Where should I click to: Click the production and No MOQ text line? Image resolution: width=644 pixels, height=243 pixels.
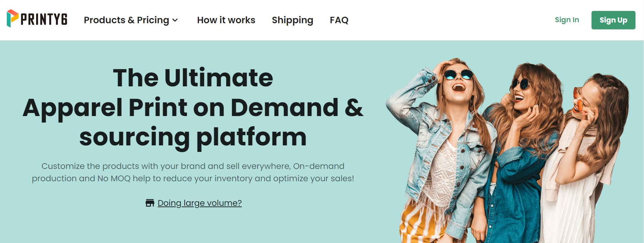point(193,178)
